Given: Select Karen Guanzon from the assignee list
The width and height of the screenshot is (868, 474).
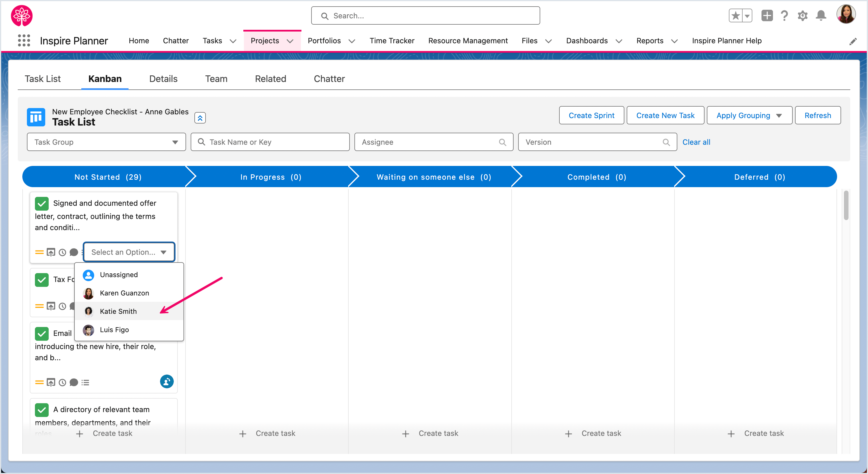Looking at the screenshot, I should tap(129, 293).
